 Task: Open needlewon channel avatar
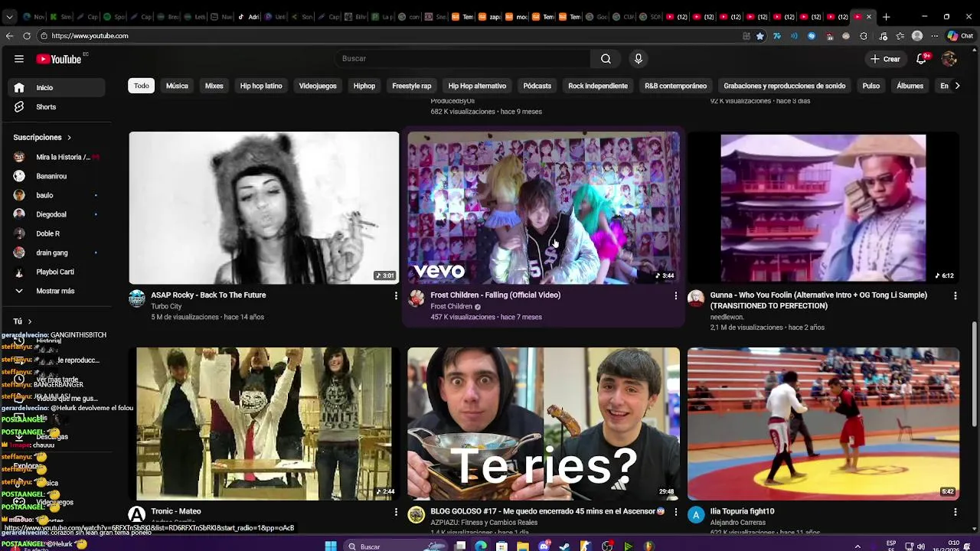tap(696, 298)
